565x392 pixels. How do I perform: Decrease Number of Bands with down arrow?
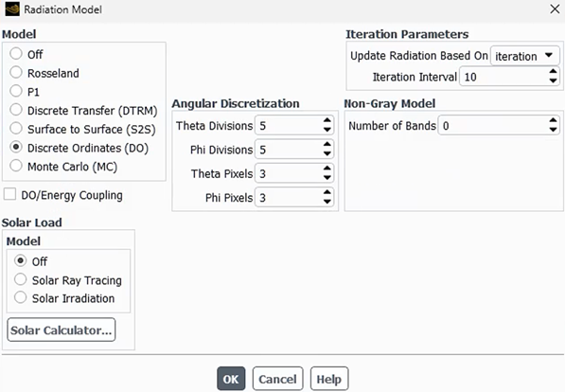(553, 130)
